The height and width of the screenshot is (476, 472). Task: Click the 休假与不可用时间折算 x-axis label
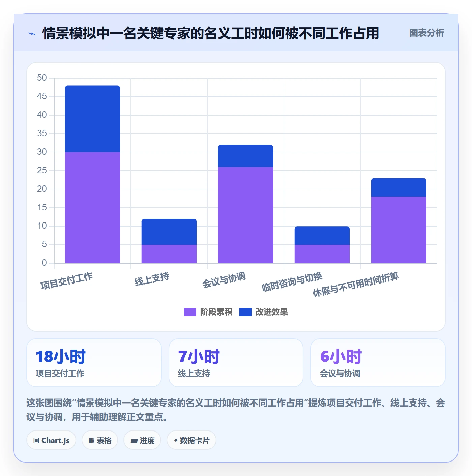coord(356,285)
